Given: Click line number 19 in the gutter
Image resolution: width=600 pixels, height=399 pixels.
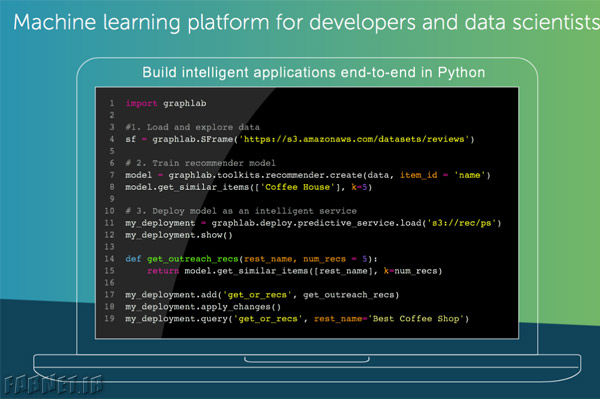Looking at the screenshot, I should pyautogui.click(x=109, y=319).
